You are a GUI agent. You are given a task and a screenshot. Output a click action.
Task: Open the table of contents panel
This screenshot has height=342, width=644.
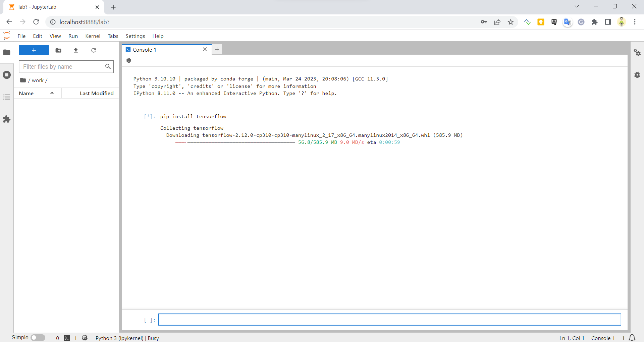coord(7,97)
